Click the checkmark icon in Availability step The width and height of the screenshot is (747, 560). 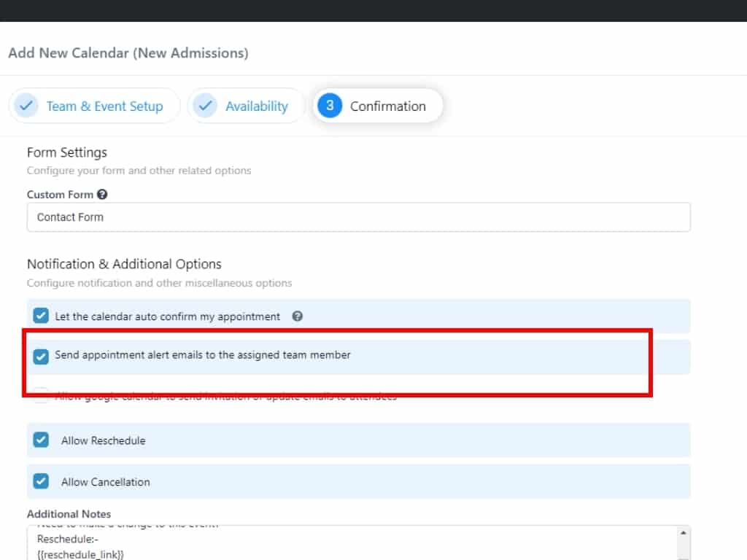(x=206, y=106)
